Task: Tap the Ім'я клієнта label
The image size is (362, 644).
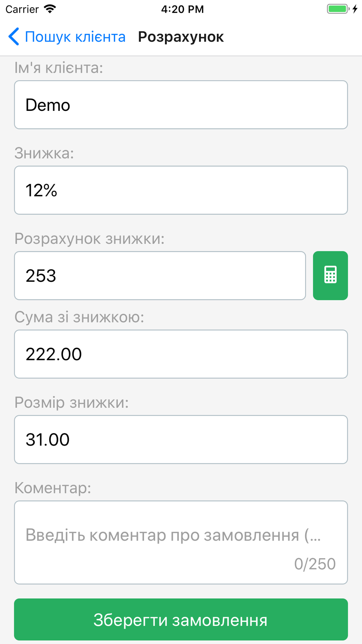Action: tap(59, 68)
